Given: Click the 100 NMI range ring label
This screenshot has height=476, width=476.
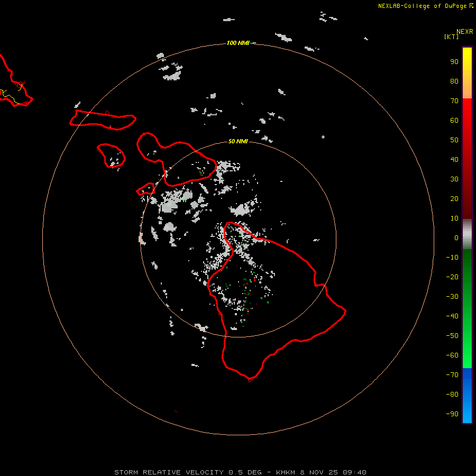Looking at the screenshot, I should (238, 43).
